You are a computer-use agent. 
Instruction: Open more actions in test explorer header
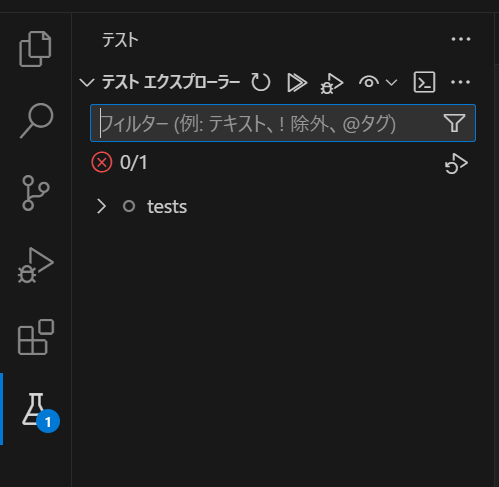coord(460,82)
